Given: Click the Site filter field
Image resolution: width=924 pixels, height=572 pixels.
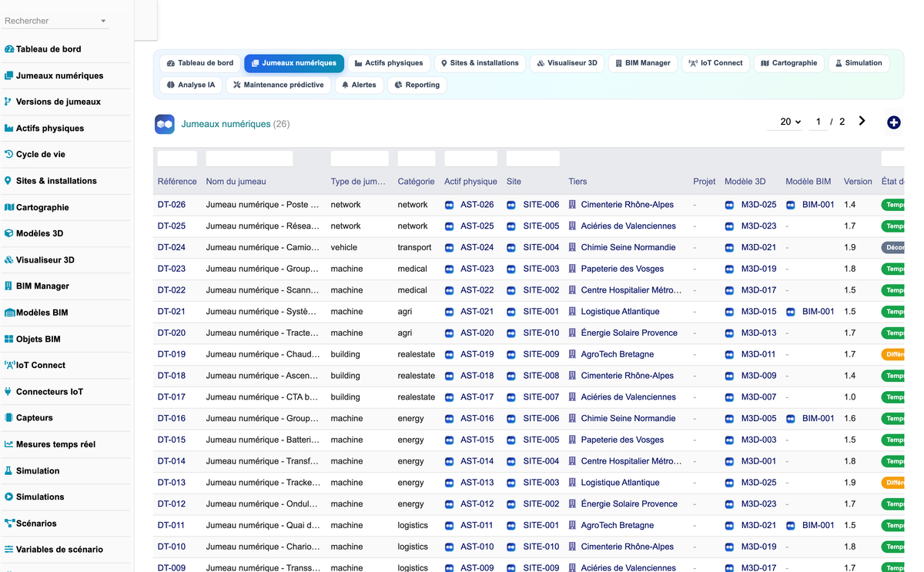Looking at the screenshot, I should pyautogui.click(x=533, y=159).
